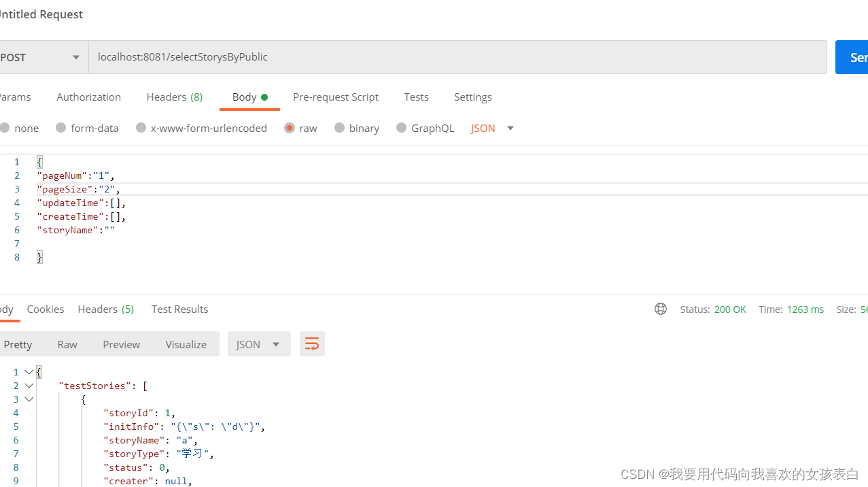Click the beautify icon beside the response JSON dropdown

tap(312, 343)
